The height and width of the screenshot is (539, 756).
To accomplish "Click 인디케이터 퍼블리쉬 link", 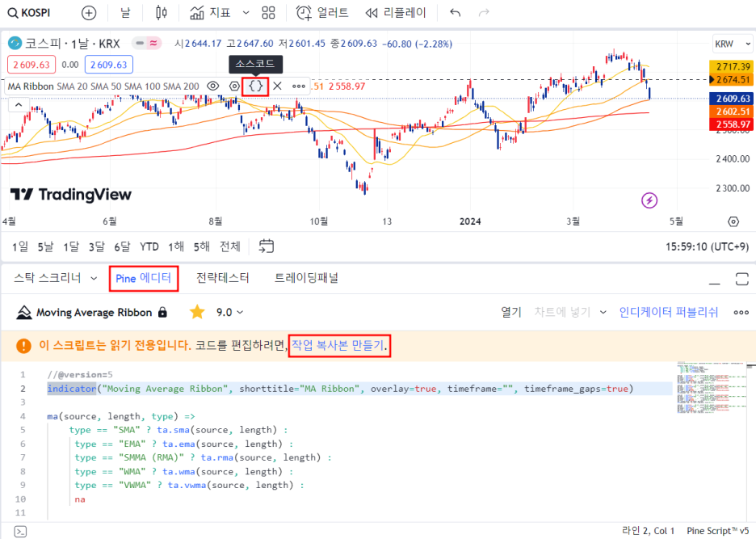I will tap(669, 312).
